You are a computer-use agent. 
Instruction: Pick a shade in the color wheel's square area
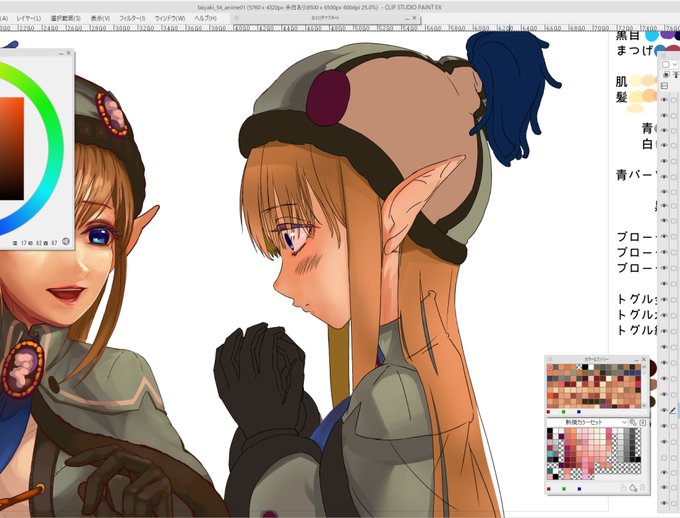[x=12, y=149]
